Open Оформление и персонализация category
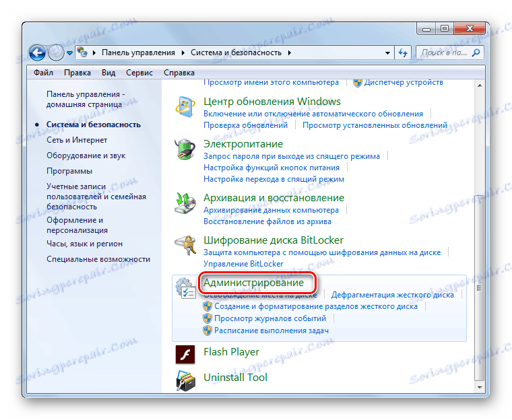The image size is (512, 420). 77,225
